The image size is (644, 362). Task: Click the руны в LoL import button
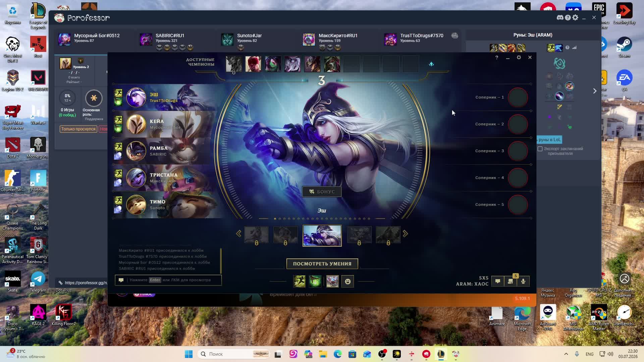click(x=549, y=140)
